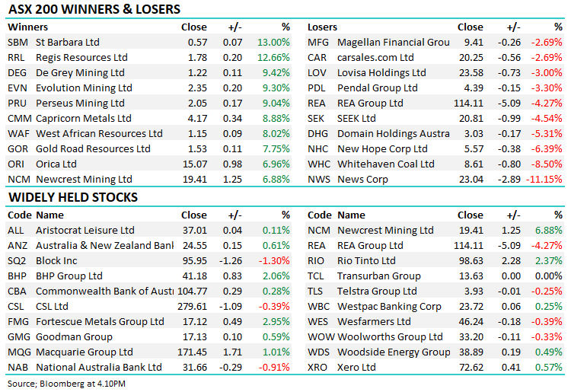Click Telstra Group Ltd row name
Image resolution: width=571 pixels, height=392 pixels.
pos(377,291)
